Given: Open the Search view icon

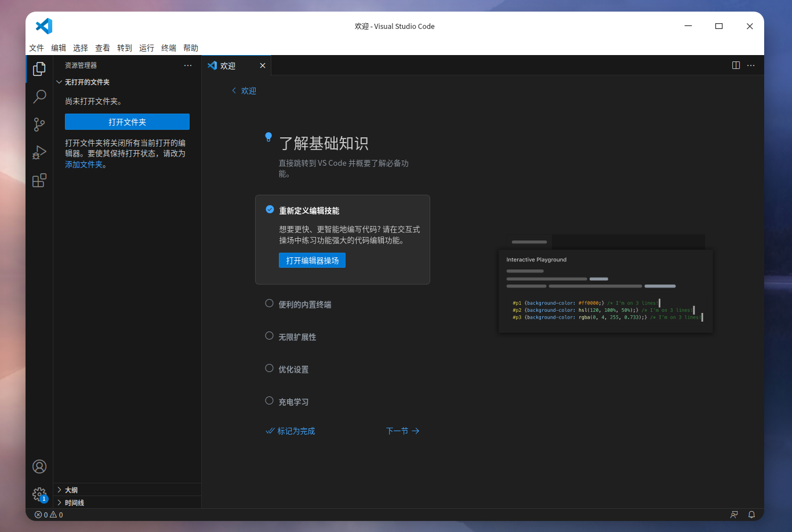Looking at the screenshot, I should tap(39, 97).
